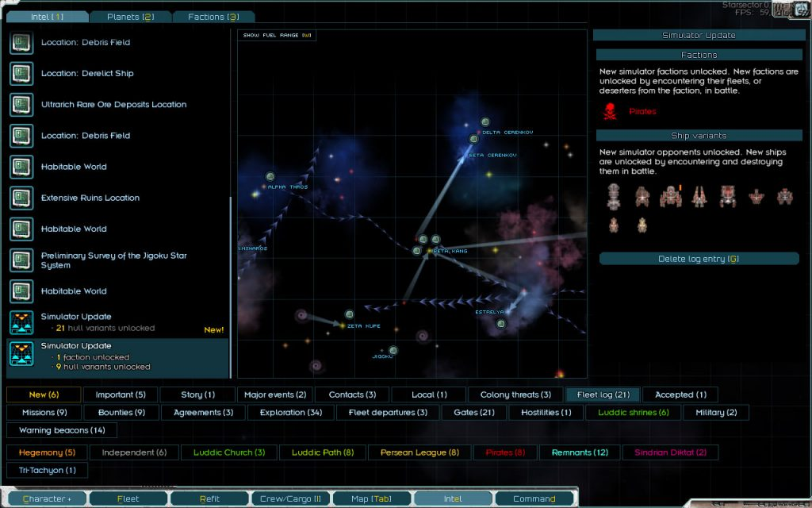Click the first unlocked ship variant icon
812x508 pixels.
tap(613, 195)
